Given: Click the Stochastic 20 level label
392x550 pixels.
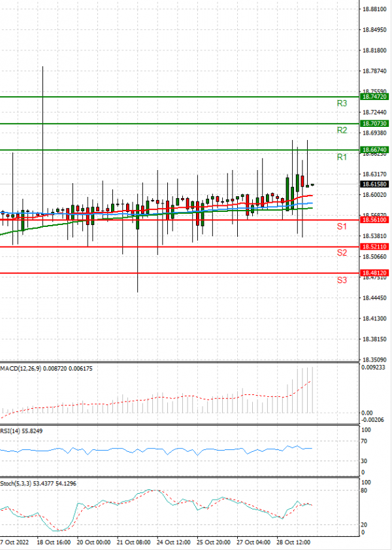Looking at the screenshot, I should click(365, 524).
